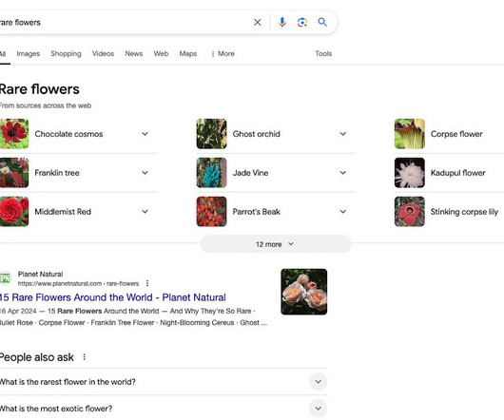Open three-dot menu next to People also ask

85,357
